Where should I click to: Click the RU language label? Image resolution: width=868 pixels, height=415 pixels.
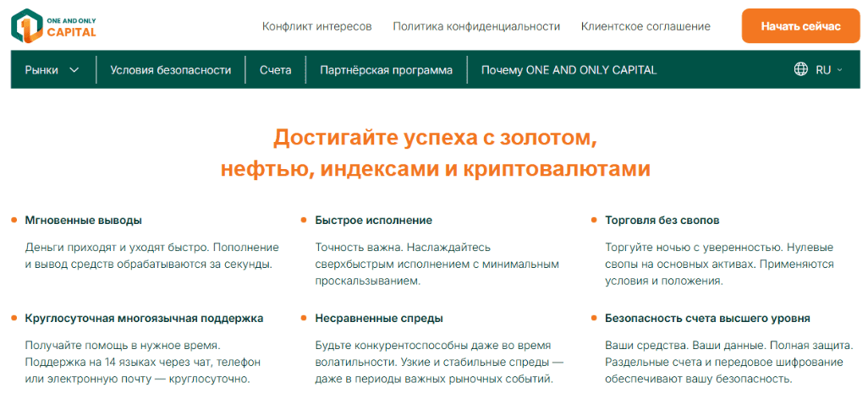point(823,70)
